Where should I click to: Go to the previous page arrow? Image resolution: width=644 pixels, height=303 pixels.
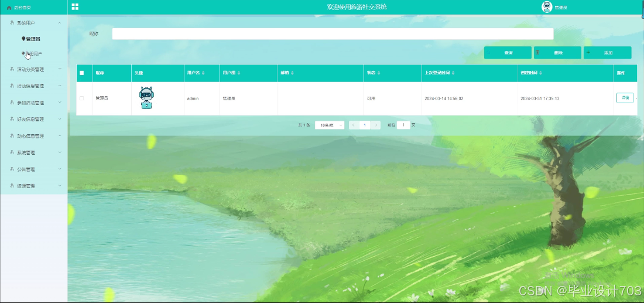(354, 125)
